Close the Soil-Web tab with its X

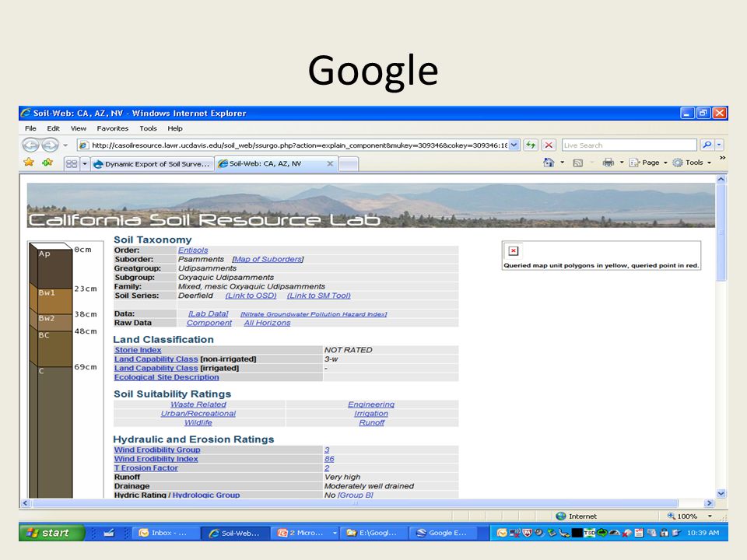click(330, 163)
